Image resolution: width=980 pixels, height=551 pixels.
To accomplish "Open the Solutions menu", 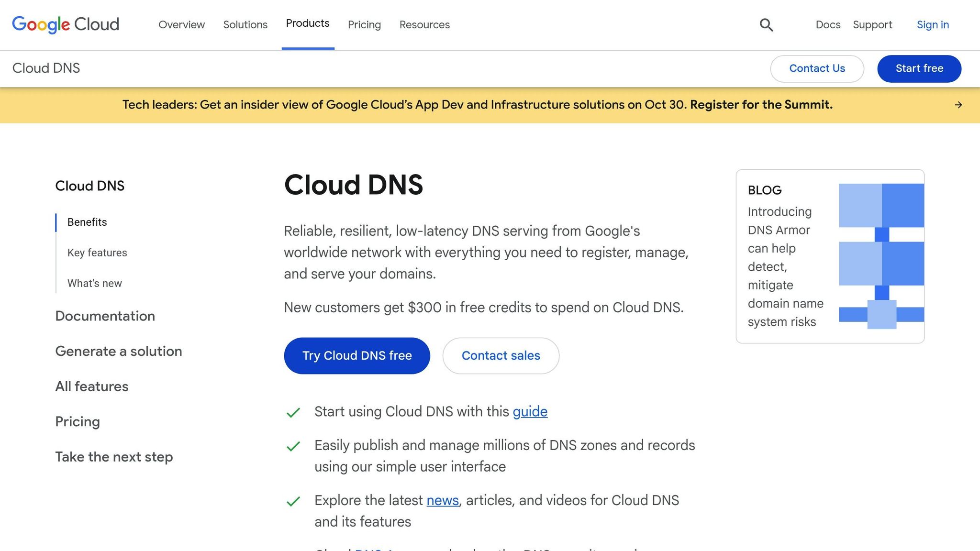I will 245,24.
